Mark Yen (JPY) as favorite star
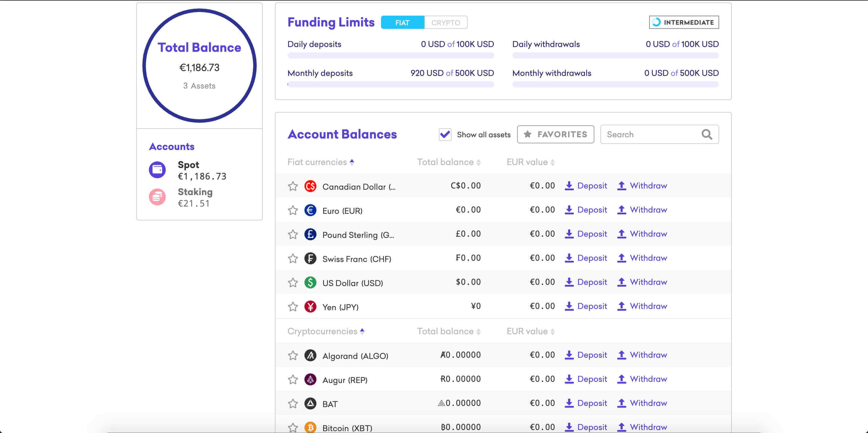This screenshot has height=433, width=868. pos(293,307)
